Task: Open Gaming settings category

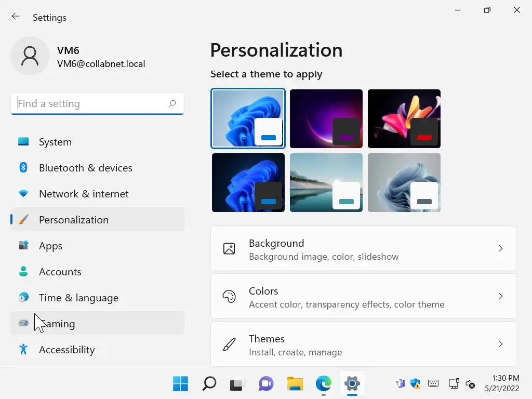Action: click(97, 323)
